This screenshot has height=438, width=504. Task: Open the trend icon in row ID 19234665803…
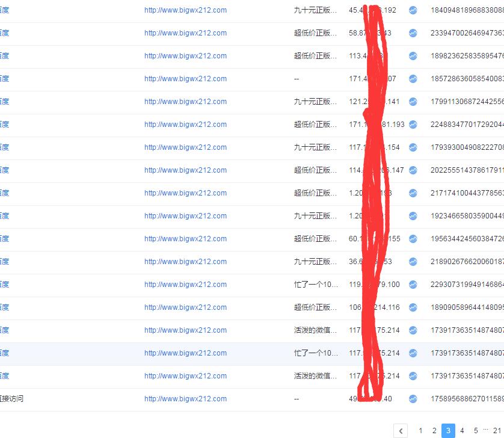tap(413, 216)
